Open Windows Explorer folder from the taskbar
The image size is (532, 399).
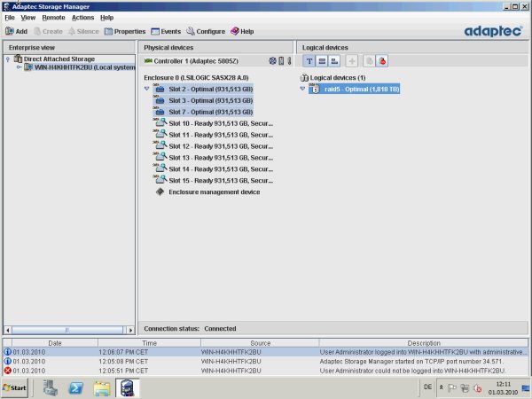pyautogui.click(x=102, y=387)
